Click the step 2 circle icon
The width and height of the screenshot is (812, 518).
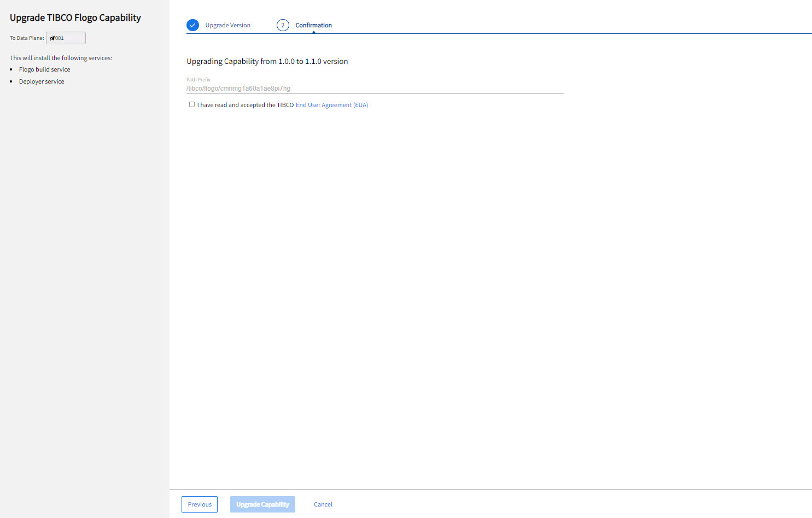coord(283,25)
